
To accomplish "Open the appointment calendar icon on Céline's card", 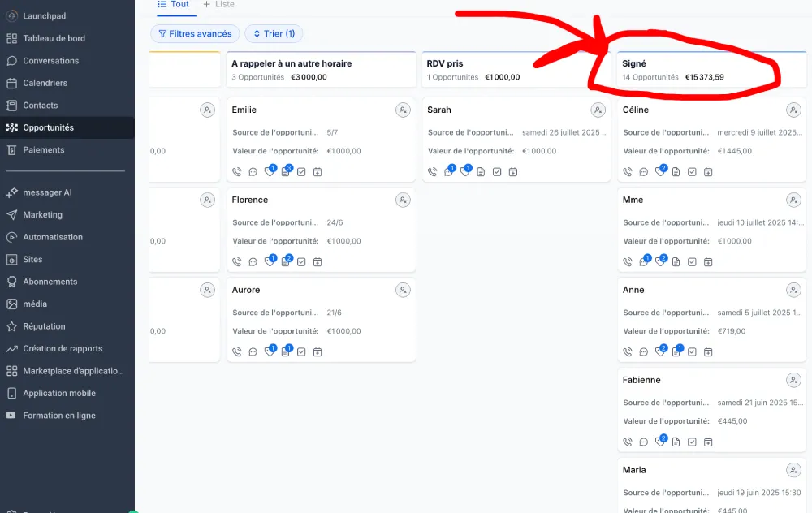I will (708, 172).
